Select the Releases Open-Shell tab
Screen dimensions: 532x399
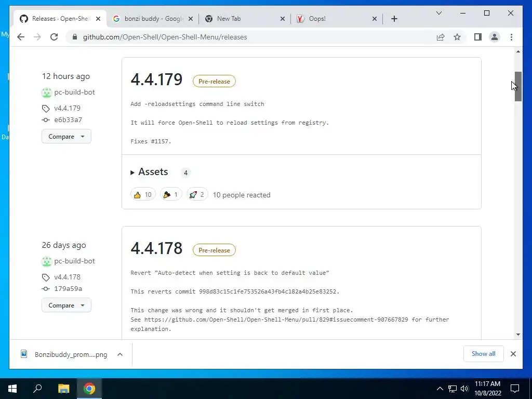pyautogui.click(x=60, y=19)
